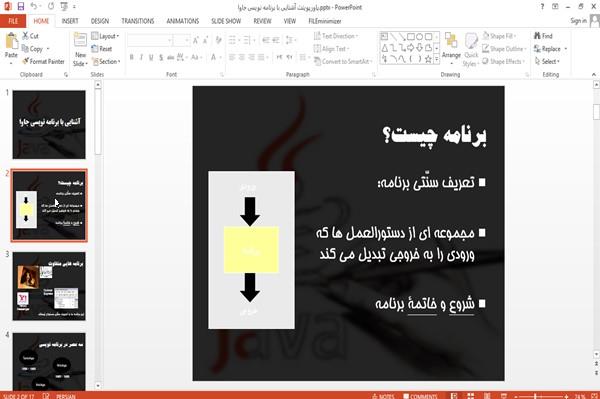This screenshot has width=600, height=399.
Task: Align paragraph text to the right
Action: pos(251,57)
